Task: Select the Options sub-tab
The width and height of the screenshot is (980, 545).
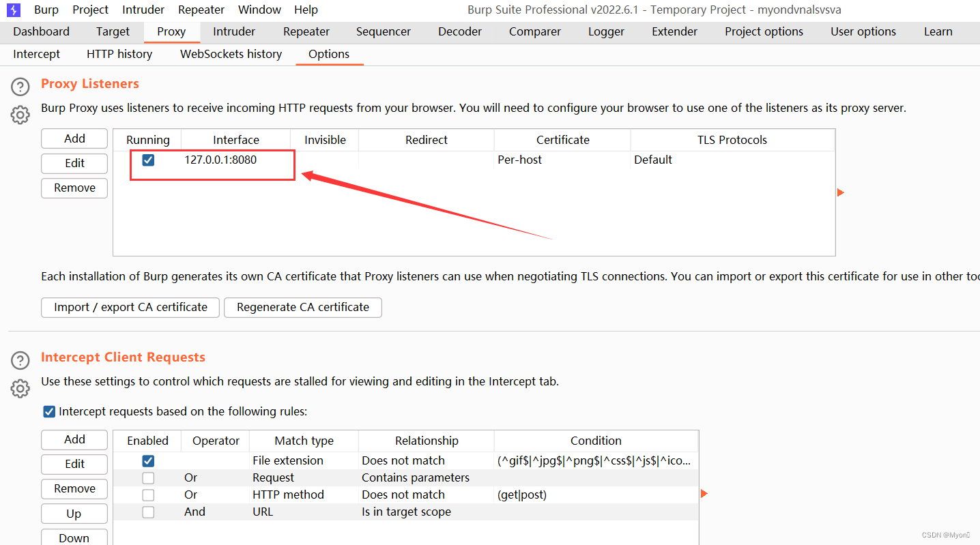Action: [329, 54]
